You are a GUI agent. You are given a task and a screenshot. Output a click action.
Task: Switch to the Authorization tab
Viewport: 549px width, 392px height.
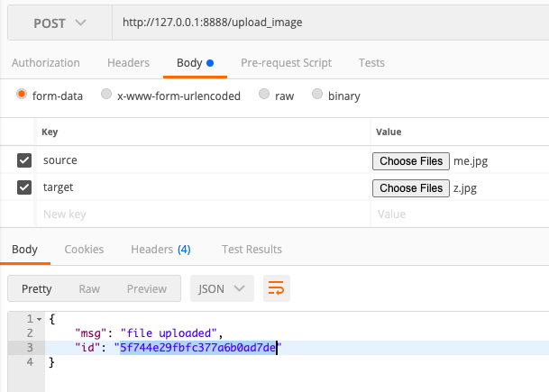pos(45,63)
